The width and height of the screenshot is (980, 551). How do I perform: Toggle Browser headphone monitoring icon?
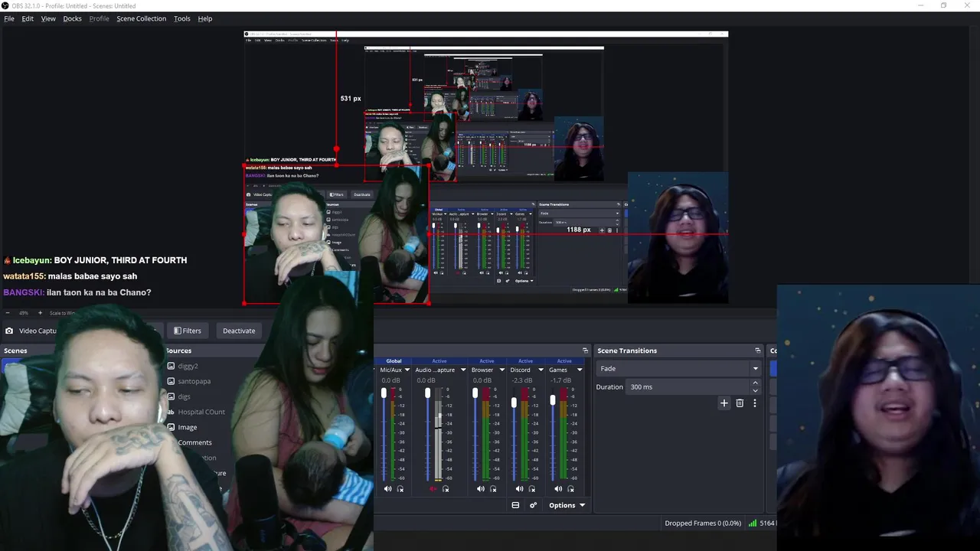493,489
